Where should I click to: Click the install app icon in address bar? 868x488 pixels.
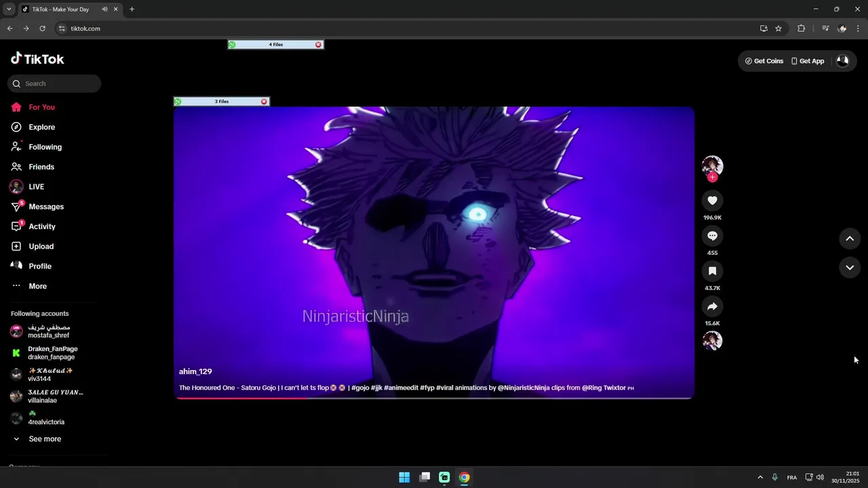(x=764, y=28)
